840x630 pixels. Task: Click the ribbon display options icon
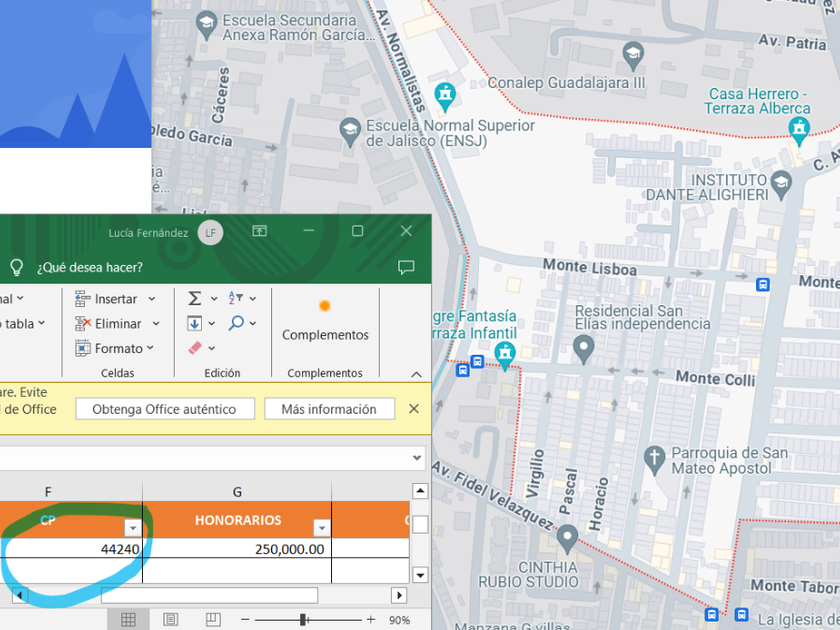click(x=259, y=231)
